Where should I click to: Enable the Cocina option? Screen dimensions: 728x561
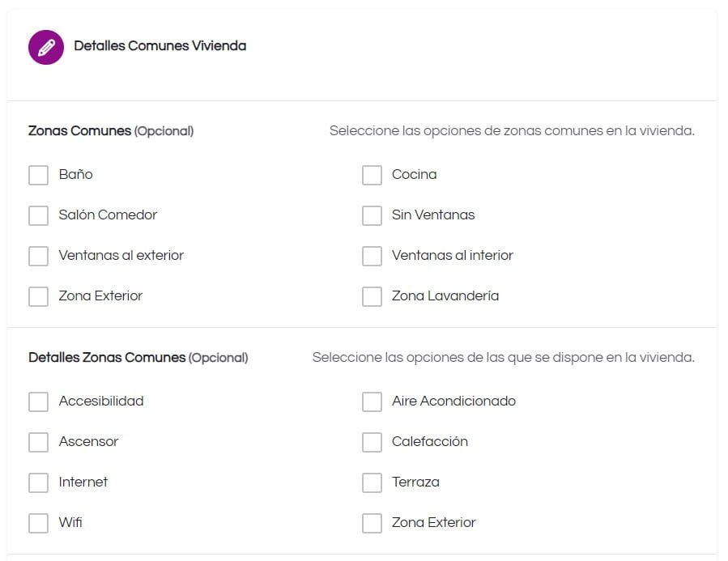pyautogui.click(x=372, y=175)
